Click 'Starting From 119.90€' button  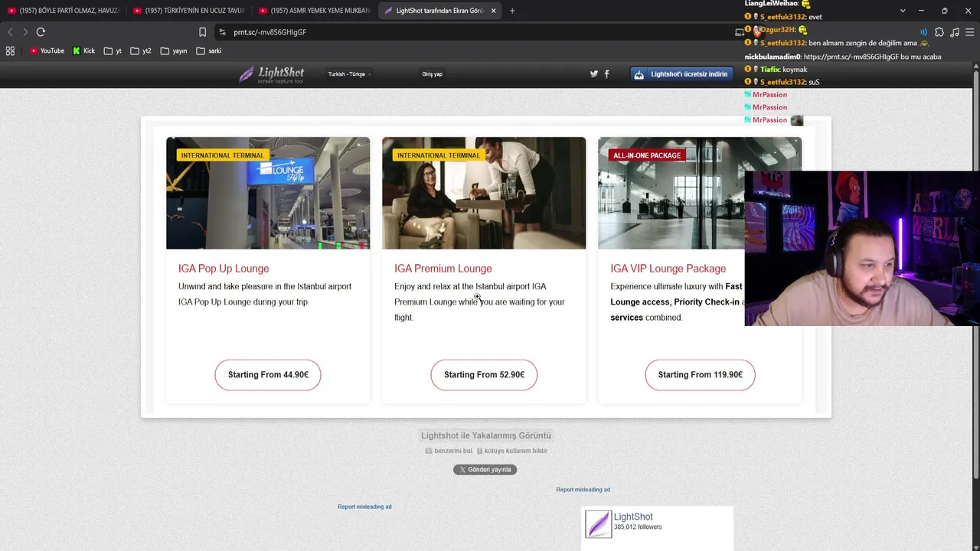point(700,375)
